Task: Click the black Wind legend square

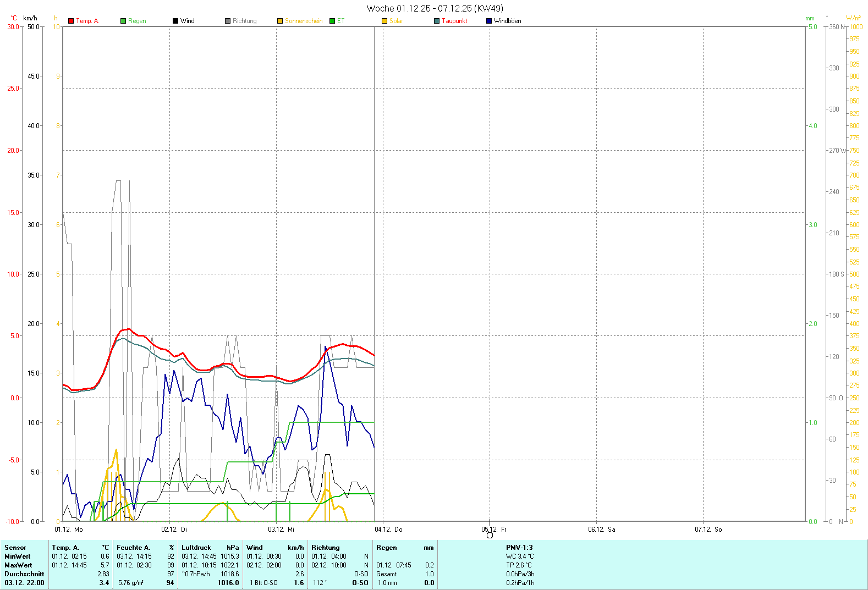Action: 175,21
